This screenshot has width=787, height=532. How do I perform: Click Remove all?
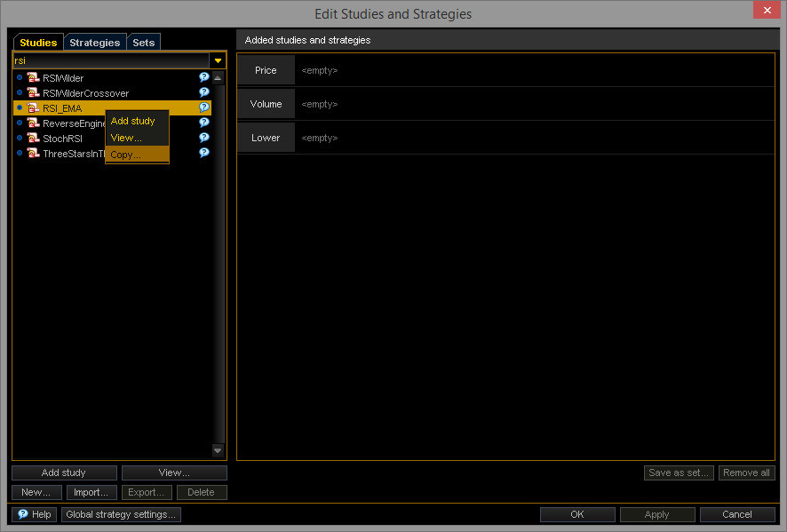(746, 472)
